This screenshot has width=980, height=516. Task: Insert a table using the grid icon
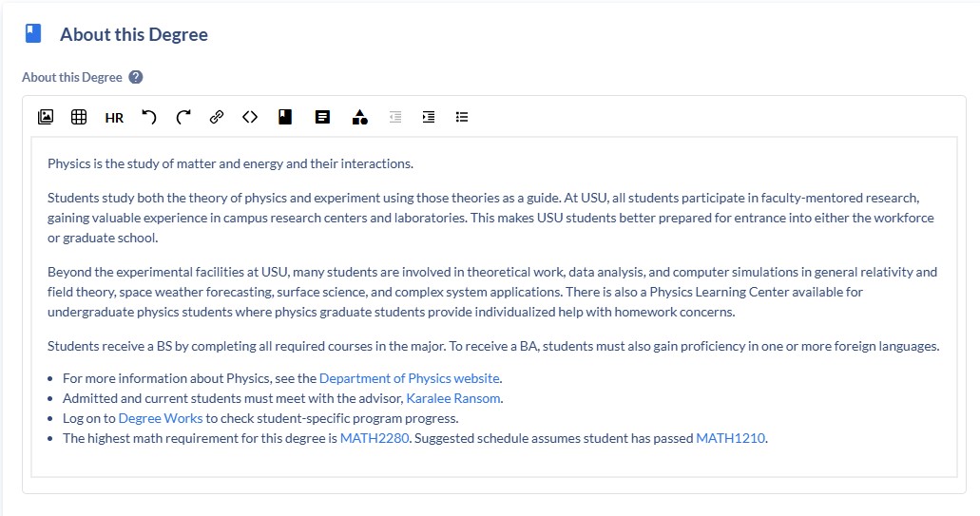pos(79,117)
